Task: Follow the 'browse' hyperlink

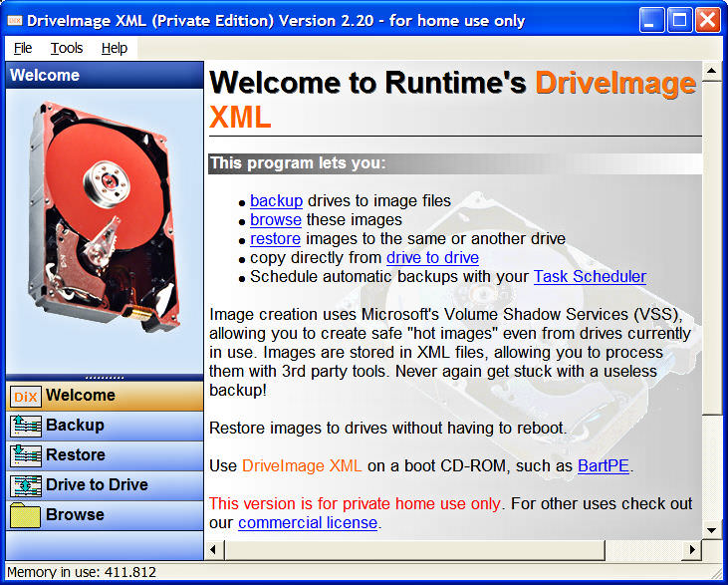Action: click(x=276, y=220)
